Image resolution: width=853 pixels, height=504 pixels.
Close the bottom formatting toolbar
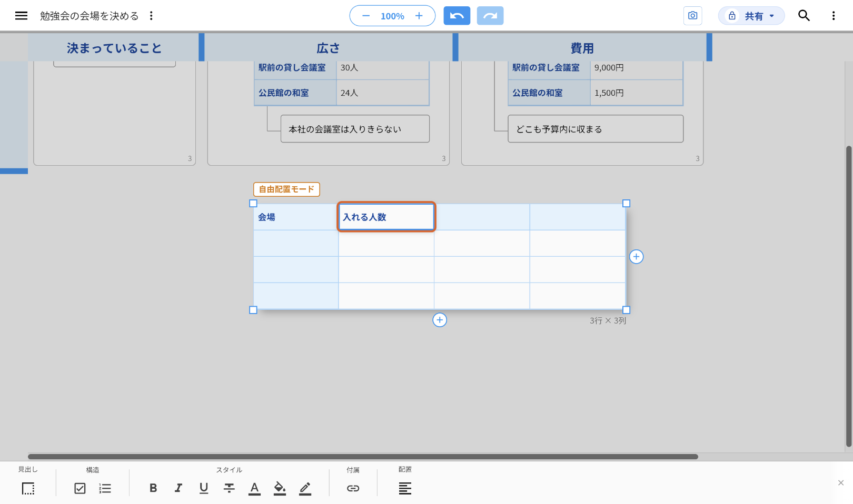tap(841, 483)
